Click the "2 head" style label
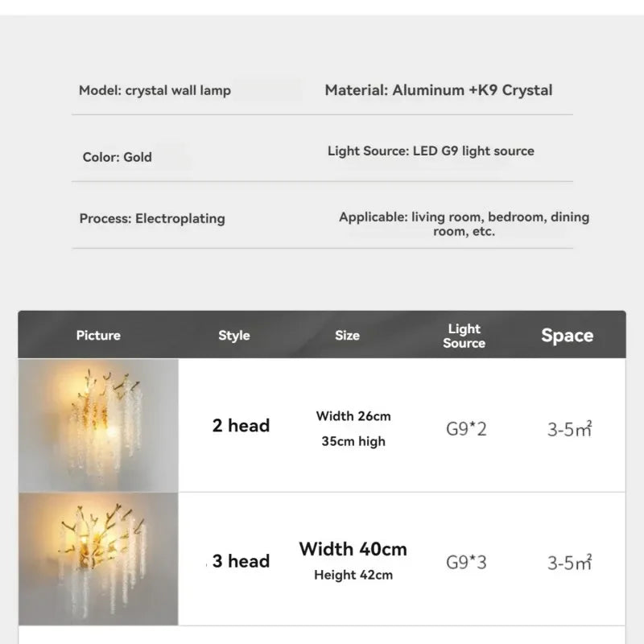 coord(241,426)
